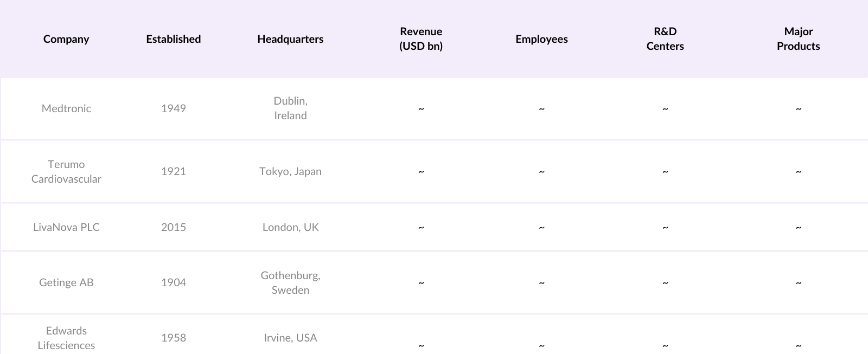
Task: Click the Established column header
Action: pyautogui.click(x=174, y=39)
